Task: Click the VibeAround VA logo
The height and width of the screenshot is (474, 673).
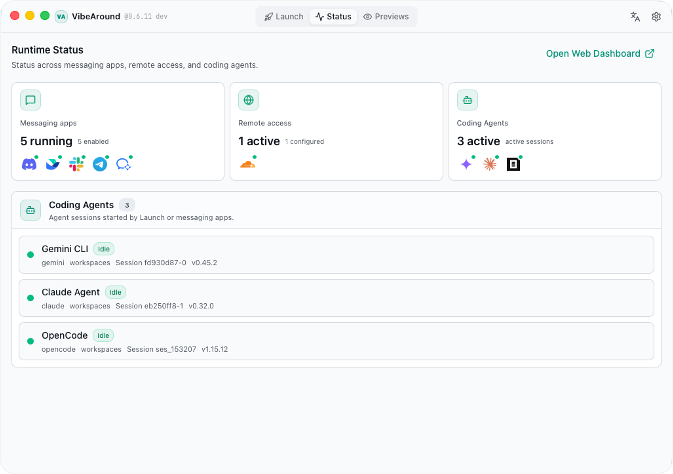Action: [61, 17]
